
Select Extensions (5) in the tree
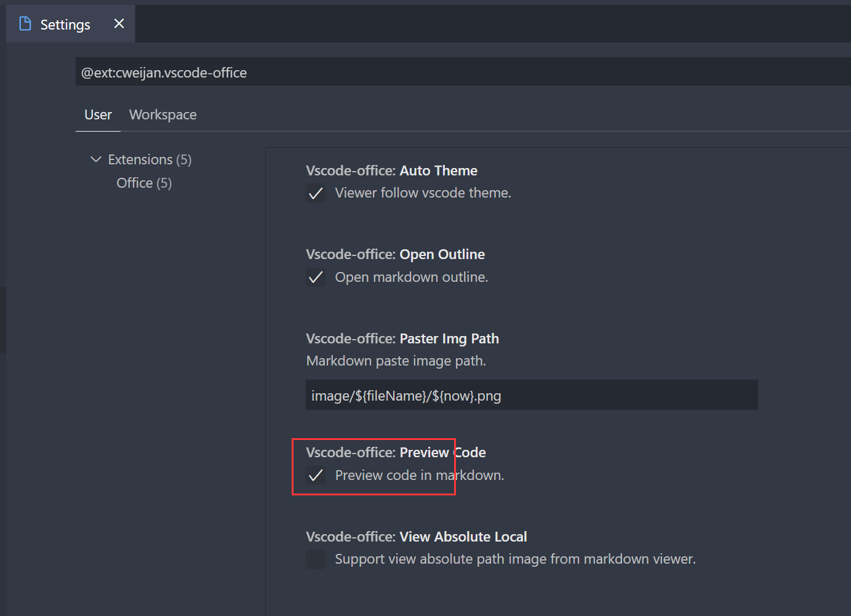click(150, 159)
